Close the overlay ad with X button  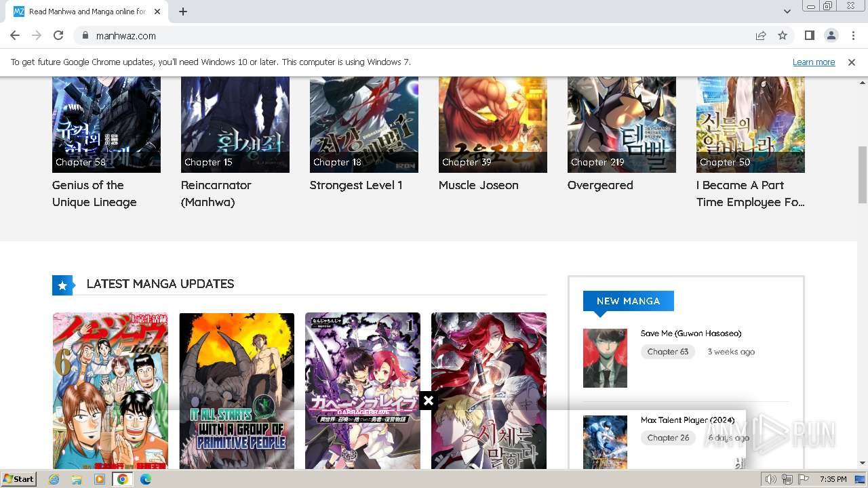[x=428, y=401]
